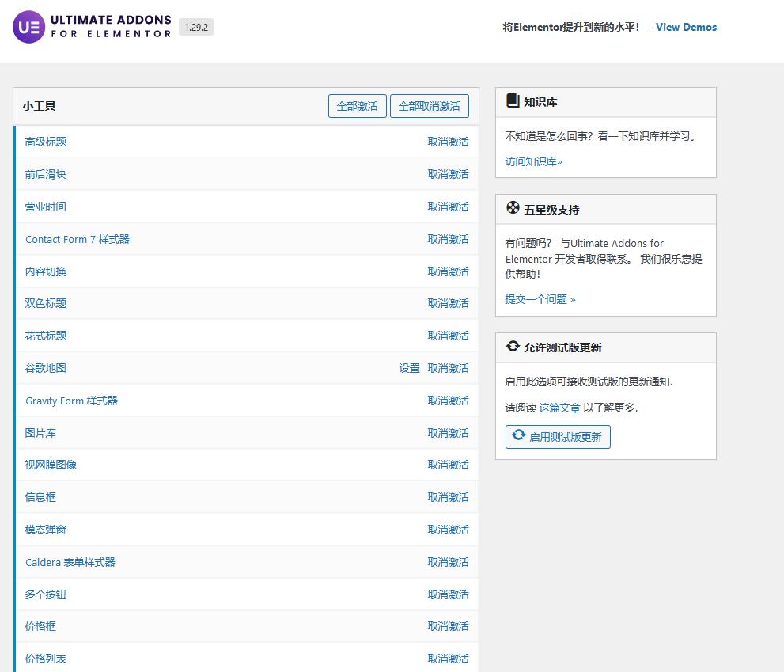Deactivate the 模态弹窗 widget
The width and height of the screenshot is (784, 672).
coord(448,530)
